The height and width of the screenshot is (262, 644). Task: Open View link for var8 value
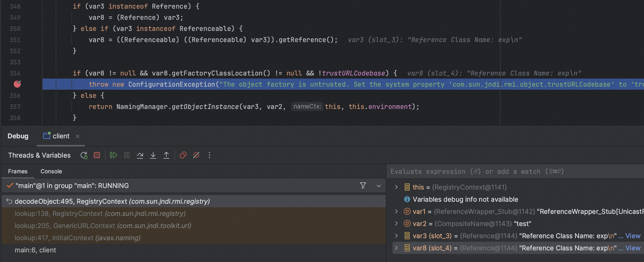click(x=633, y=248)
